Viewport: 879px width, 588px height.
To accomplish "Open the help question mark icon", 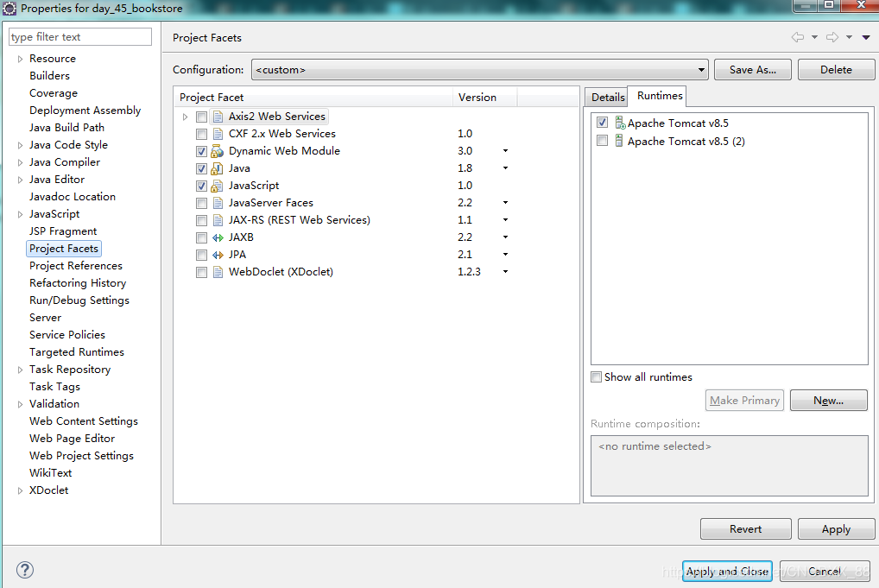I will point(25,570).
